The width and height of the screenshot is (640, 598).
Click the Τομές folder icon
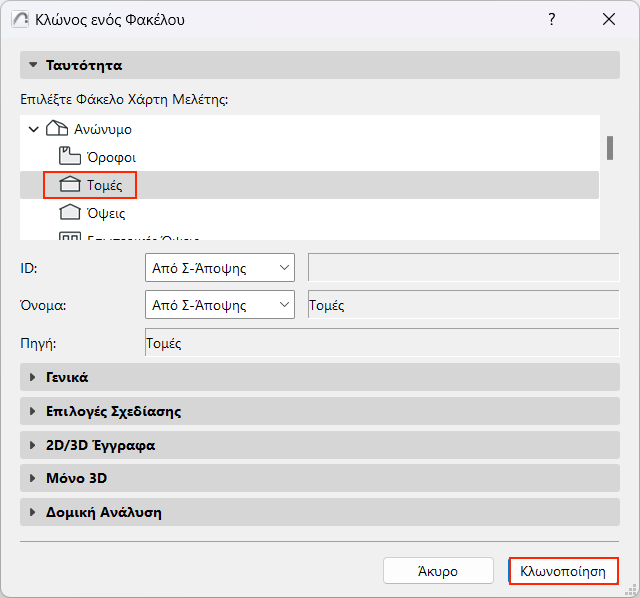pyautogui.click(x=70, y=185)
